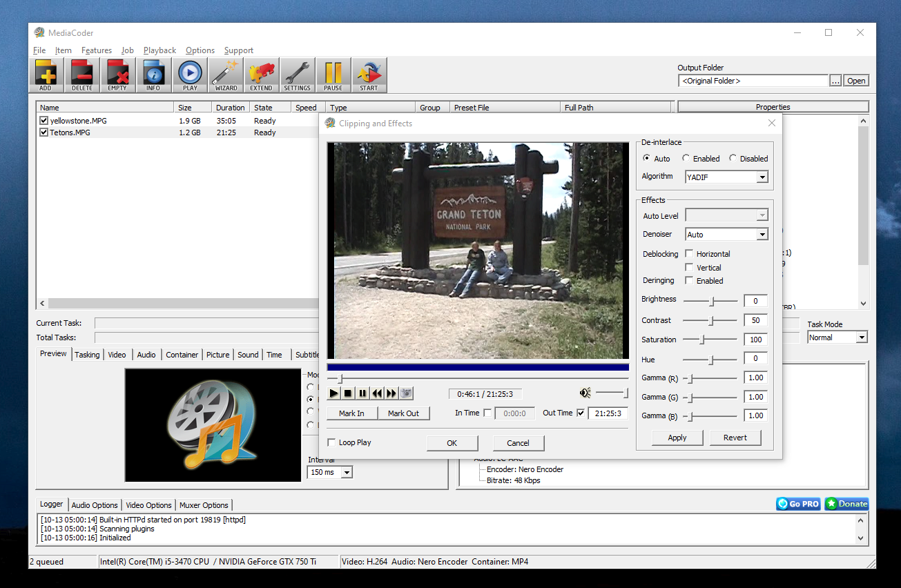The image size is (901, 588).
Task: Click the video seek position slider
Action: (x=478, y=378)
